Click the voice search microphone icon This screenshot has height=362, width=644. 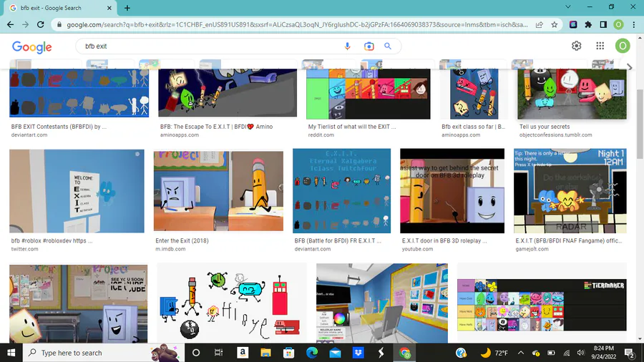click(x=348, y=46)
